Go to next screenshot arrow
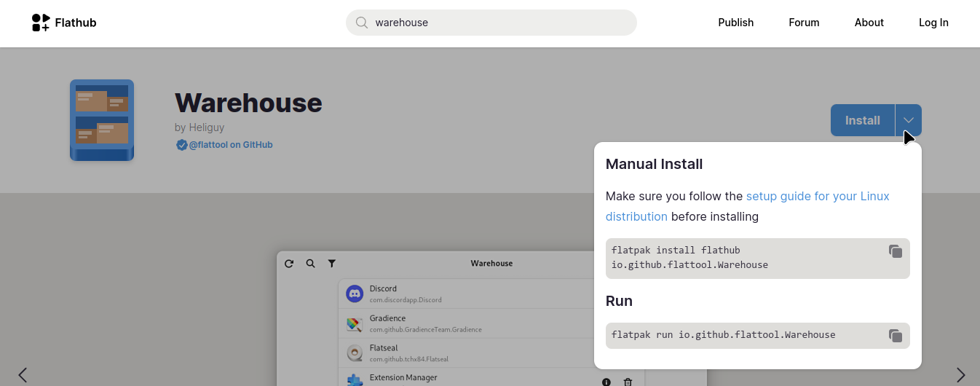The height and width of the screenshot is (386, 980). coord(960,375)
